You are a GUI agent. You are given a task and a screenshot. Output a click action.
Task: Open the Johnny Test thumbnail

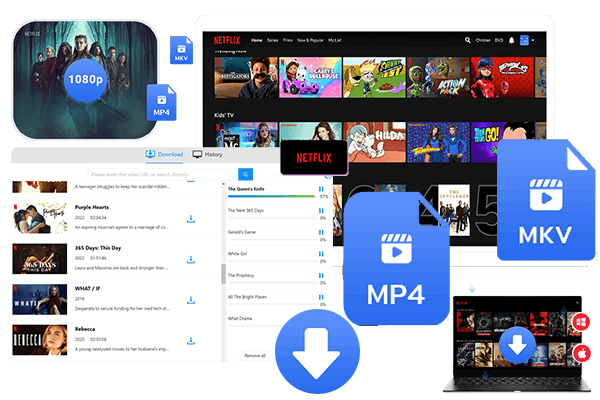[374, 77]
